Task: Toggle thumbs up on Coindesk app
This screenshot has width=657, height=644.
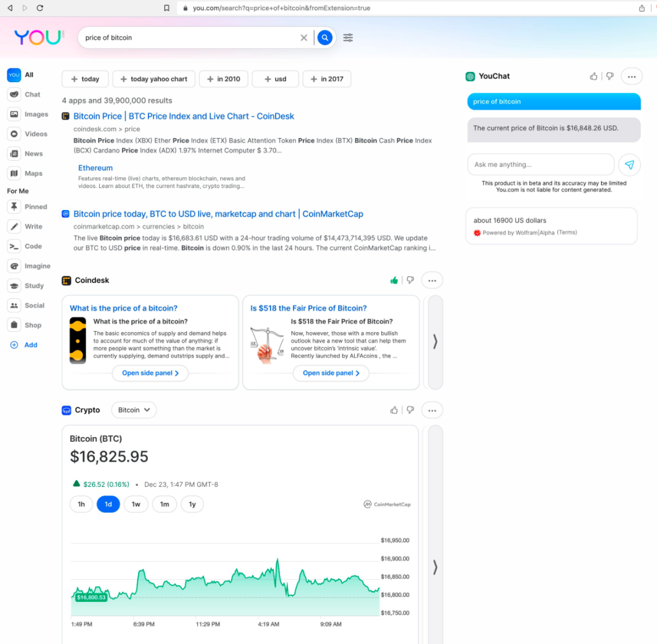Action: [x=394, y=281]
